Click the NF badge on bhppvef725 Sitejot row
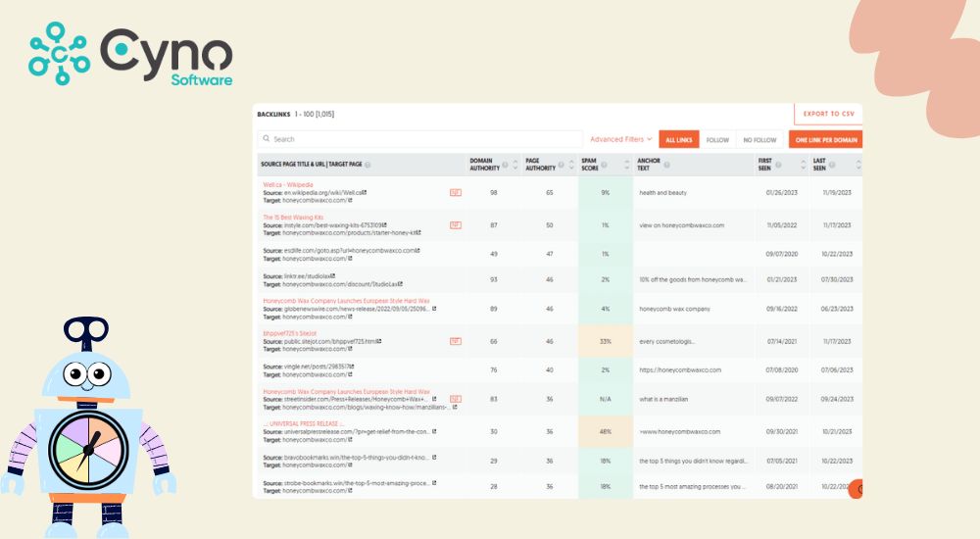Image resolution: width=980 pixels, height=539 pixels. coord(456,341)
